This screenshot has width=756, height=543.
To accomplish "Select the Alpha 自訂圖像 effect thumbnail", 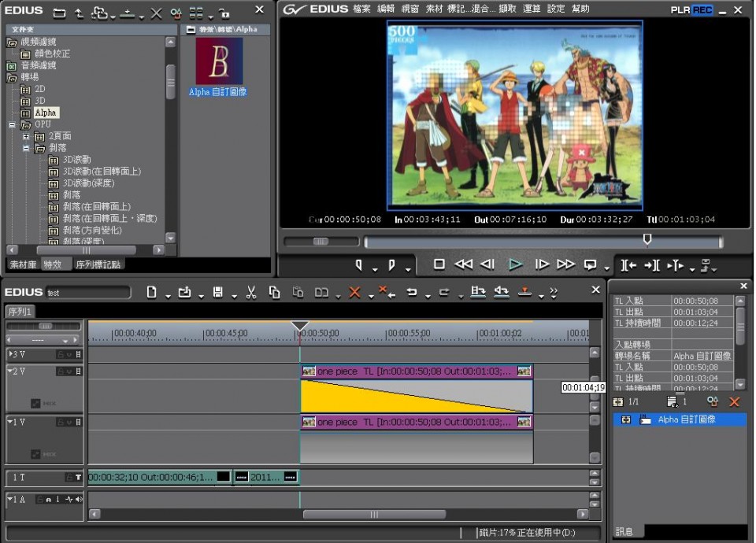I will pyautogui.click(x=219, y=61).
